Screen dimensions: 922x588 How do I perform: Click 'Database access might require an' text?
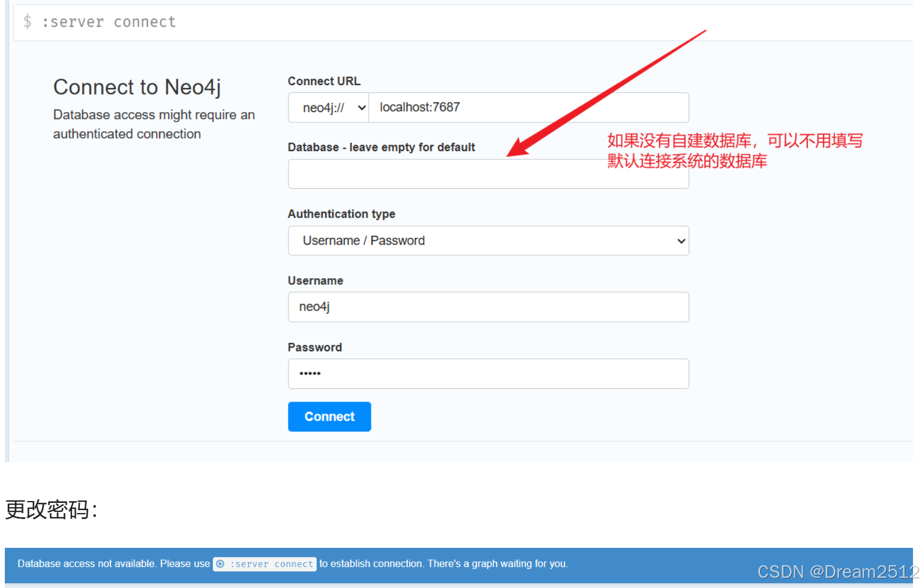(154, 114)
